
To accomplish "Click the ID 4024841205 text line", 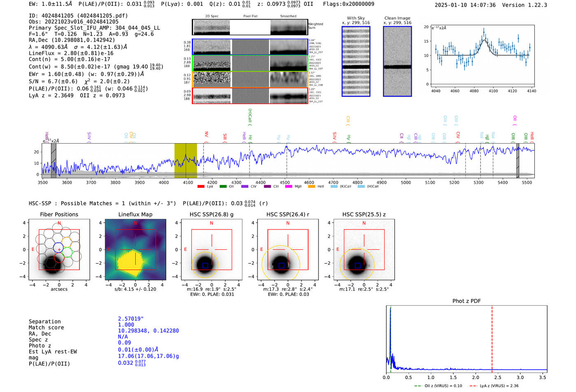I will [x=78, y=16].
